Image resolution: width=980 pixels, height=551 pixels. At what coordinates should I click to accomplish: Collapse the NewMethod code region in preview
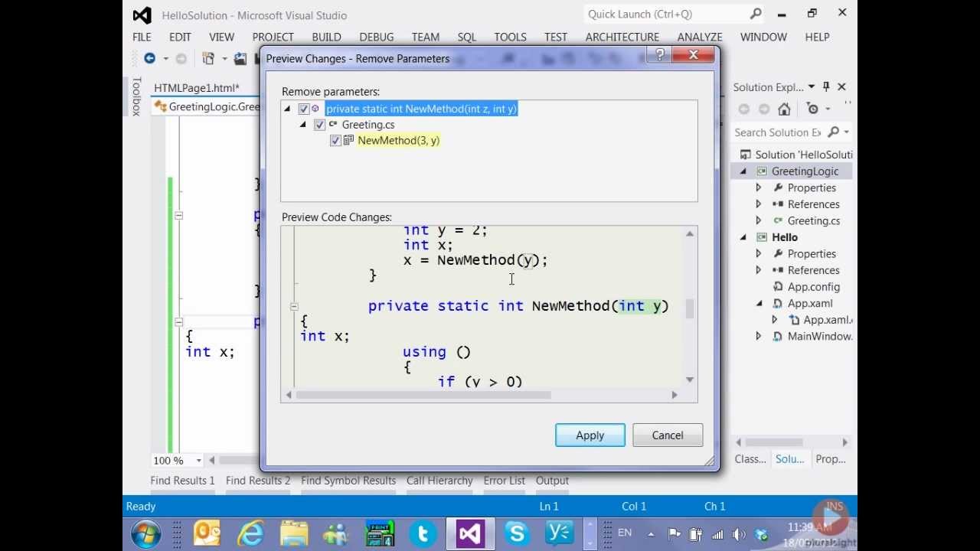(294, 306)
